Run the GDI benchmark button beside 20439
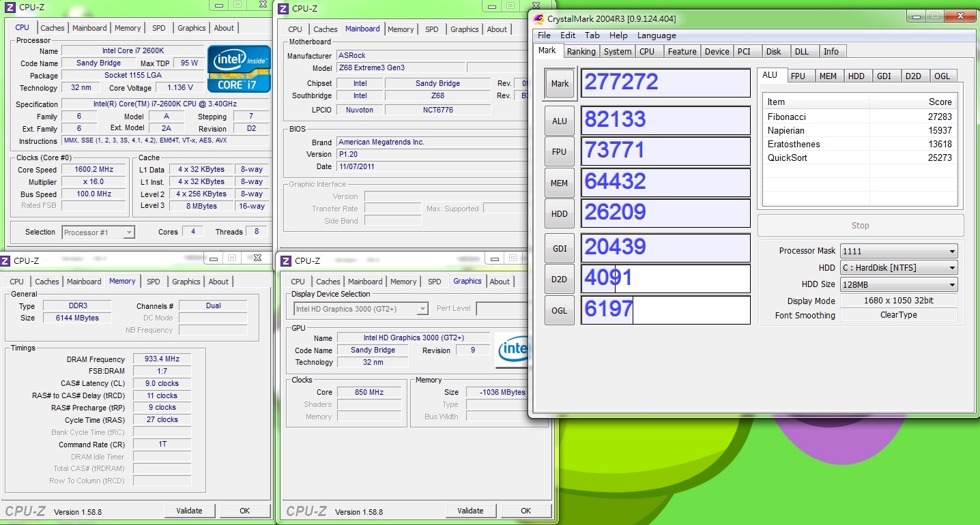This screenshot has height=525, width=980. coord(560,248)
